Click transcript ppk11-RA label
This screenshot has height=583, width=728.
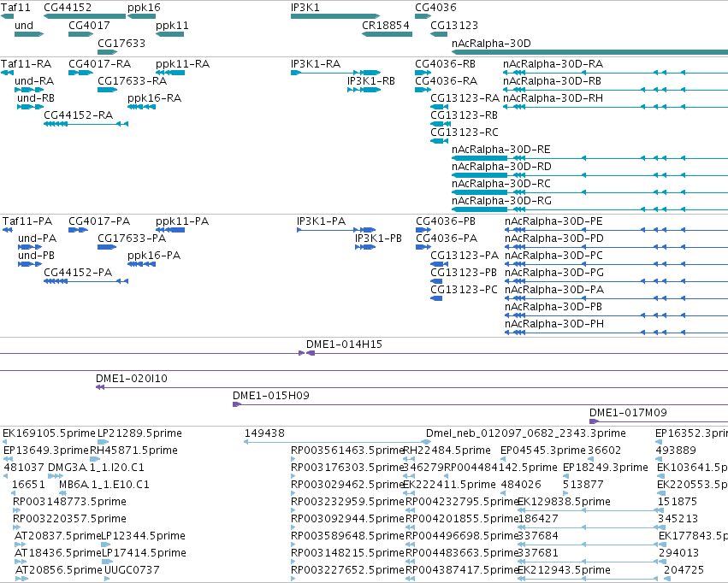pos(182,64)
